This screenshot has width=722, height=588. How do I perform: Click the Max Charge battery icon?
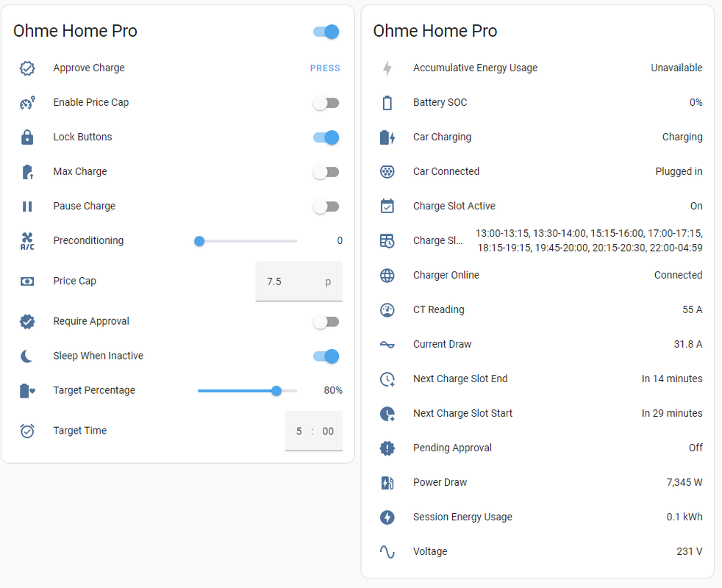(27, 172)
